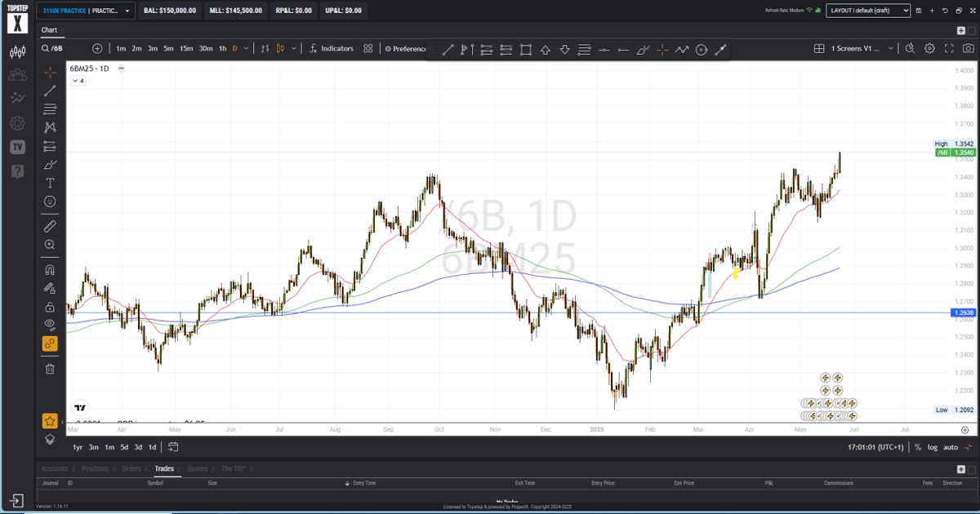980x514 pixels.
Task: Choose the rectangle shape tool in floating toolbar
Action: pos(525,50)
